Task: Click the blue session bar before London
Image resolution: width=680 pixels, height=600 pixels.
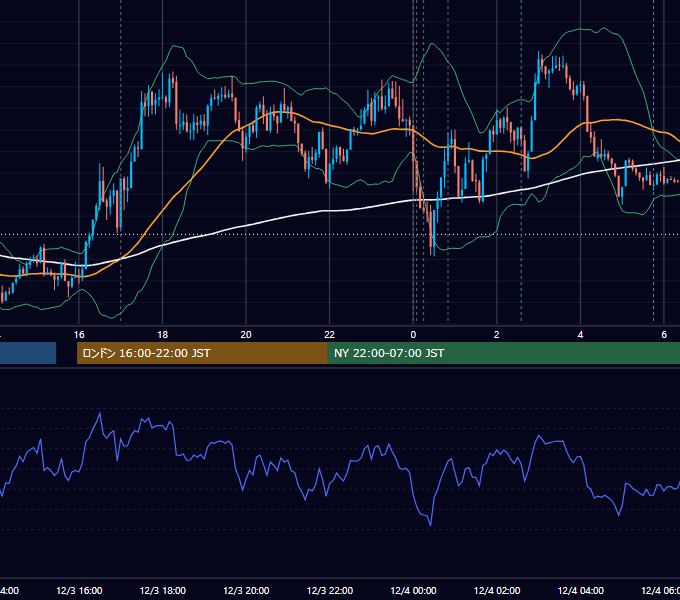Action: pos(28,353)
